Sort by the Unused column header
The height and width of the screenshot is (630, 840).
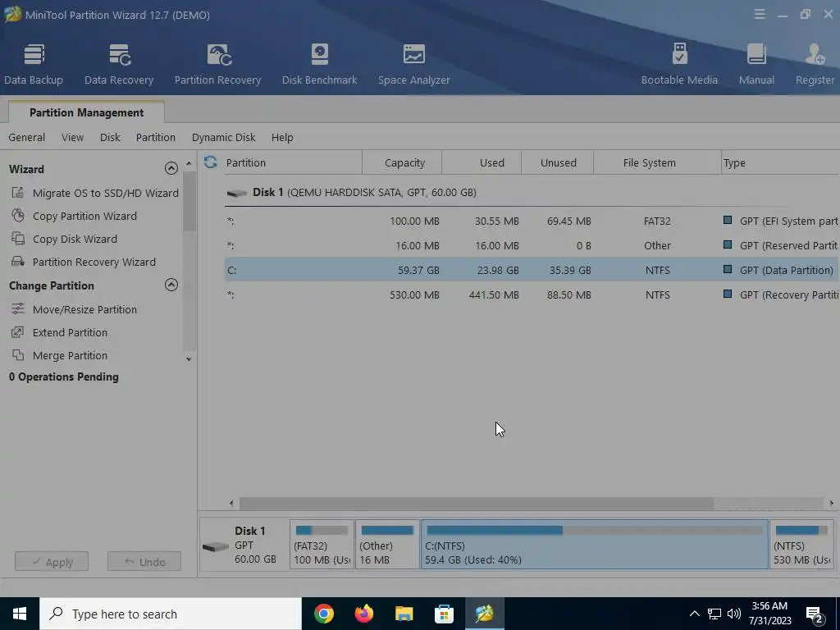(557, 163)
